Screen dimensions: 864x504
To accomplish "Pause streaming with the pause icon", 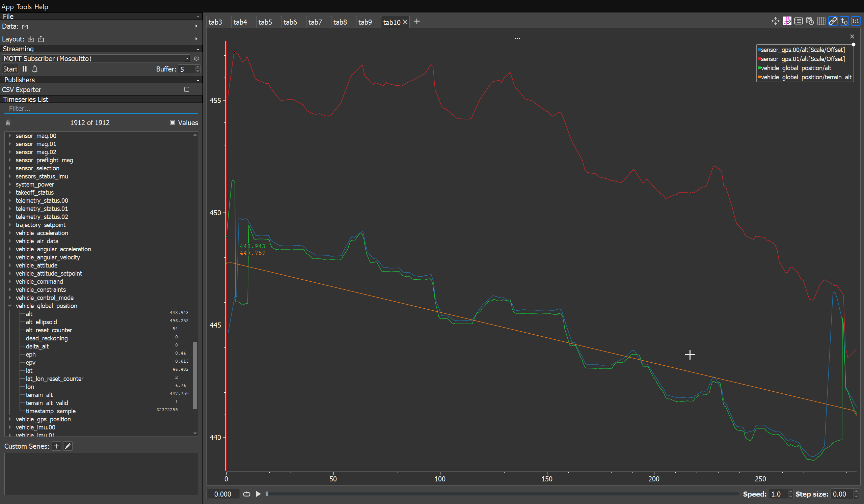I will point(24,69).
